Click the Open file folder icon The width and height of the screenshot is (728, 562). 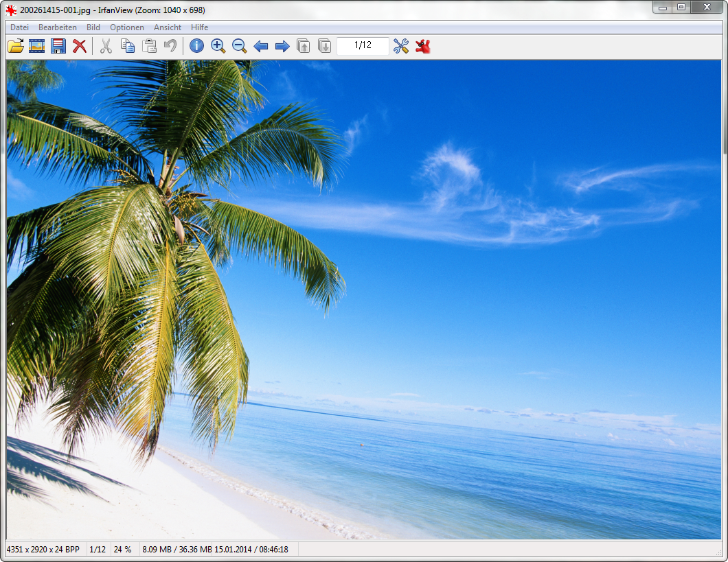tap(15, 46)
